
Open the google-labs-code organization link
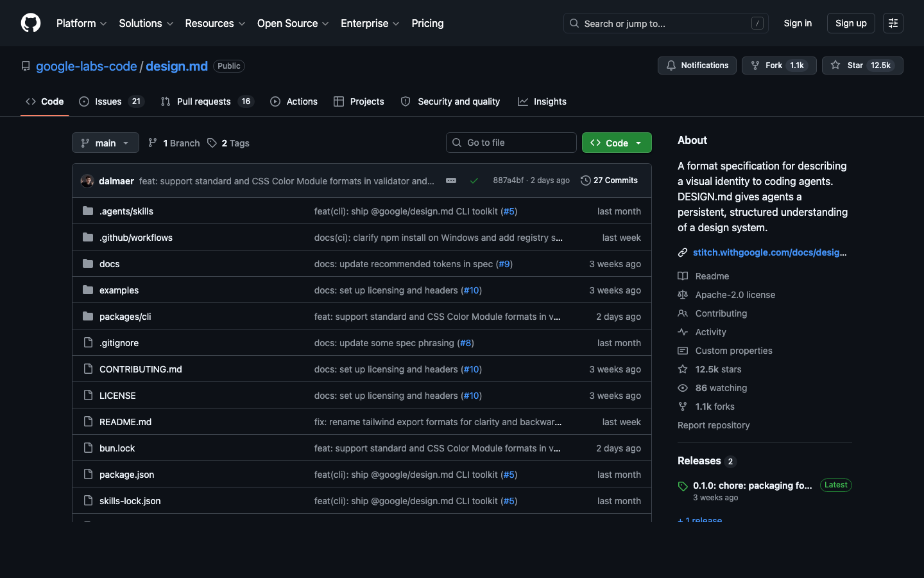click(87, 66)
